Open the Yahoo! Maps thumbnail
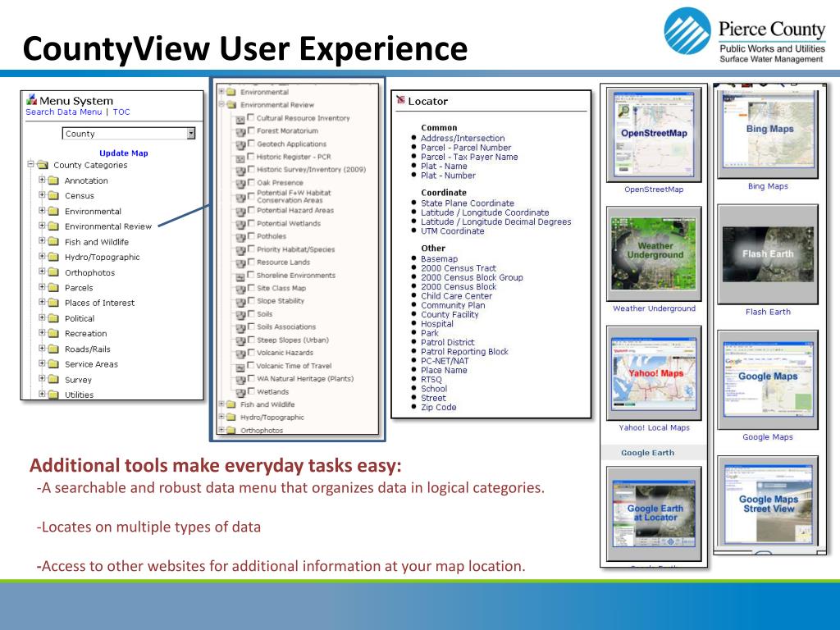The height and width of the screenshot is (630, 840). click(x=654, y=373)
